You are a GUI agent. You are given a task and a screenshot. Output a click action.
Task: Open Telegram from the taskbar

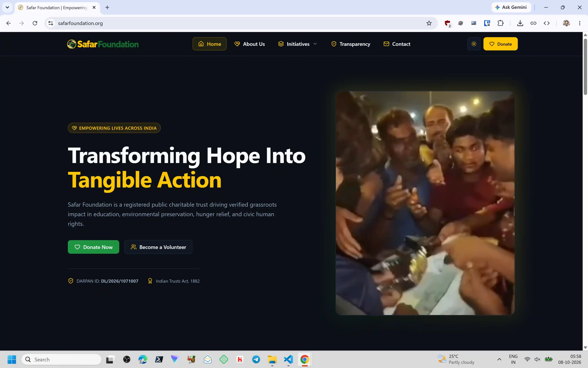[x=256, y=359]
